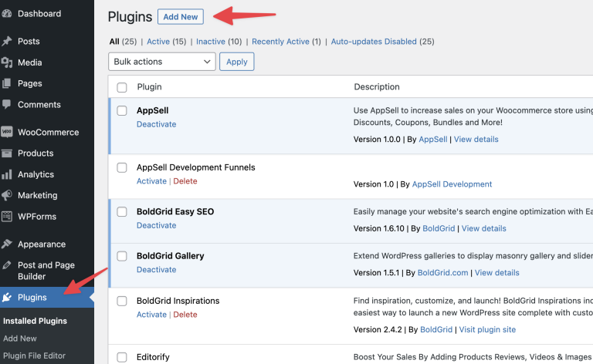Delete BoldGrid Inspirations plugin
This screenshot has height=364, width=593.
pos(185,315)
